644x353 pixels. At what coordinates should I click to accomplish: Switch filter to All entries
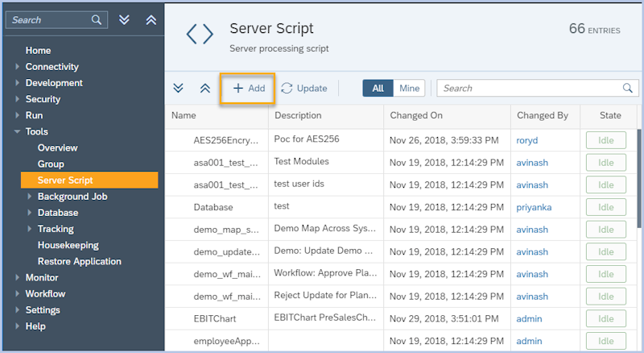pos(378,88)
